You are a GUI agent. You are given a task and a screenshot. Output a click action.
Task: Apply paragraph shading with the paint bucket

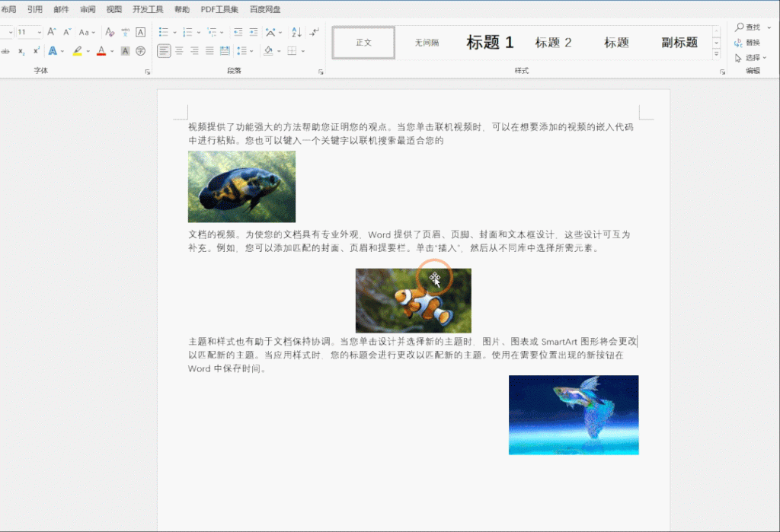268,51
